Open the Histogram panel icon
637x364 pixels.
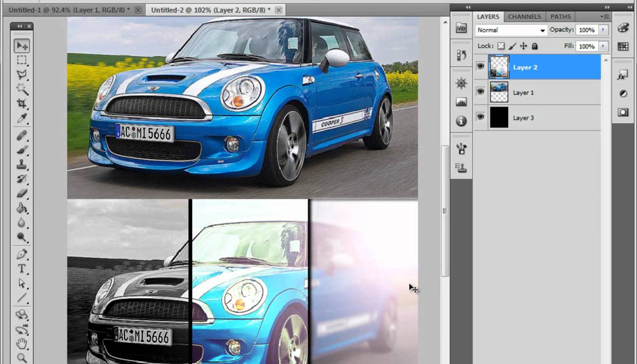(x=461, y=102)
